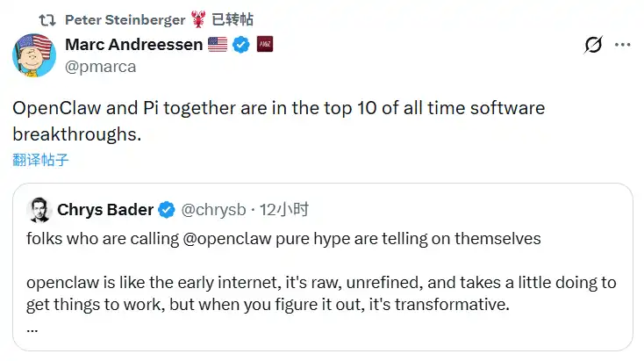Expand the quoted post via trailing ellipsis
The height and width of the screenshot is (361, 644).
pos(32,327)
